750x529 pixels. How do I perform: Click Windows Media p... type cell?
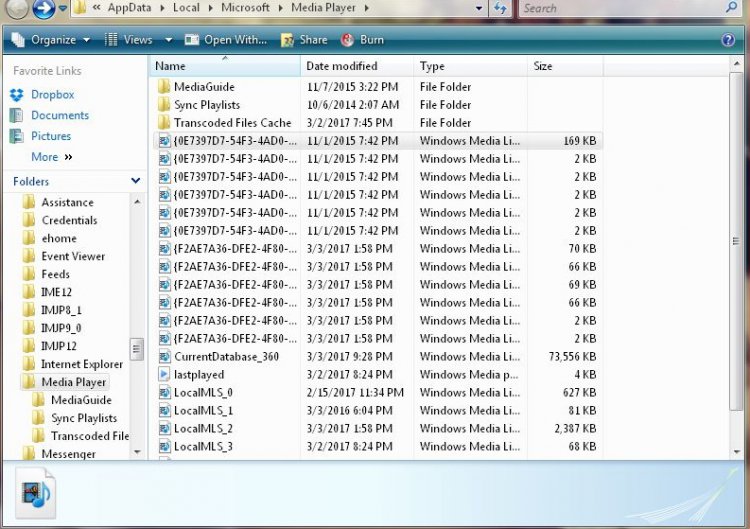469,375
